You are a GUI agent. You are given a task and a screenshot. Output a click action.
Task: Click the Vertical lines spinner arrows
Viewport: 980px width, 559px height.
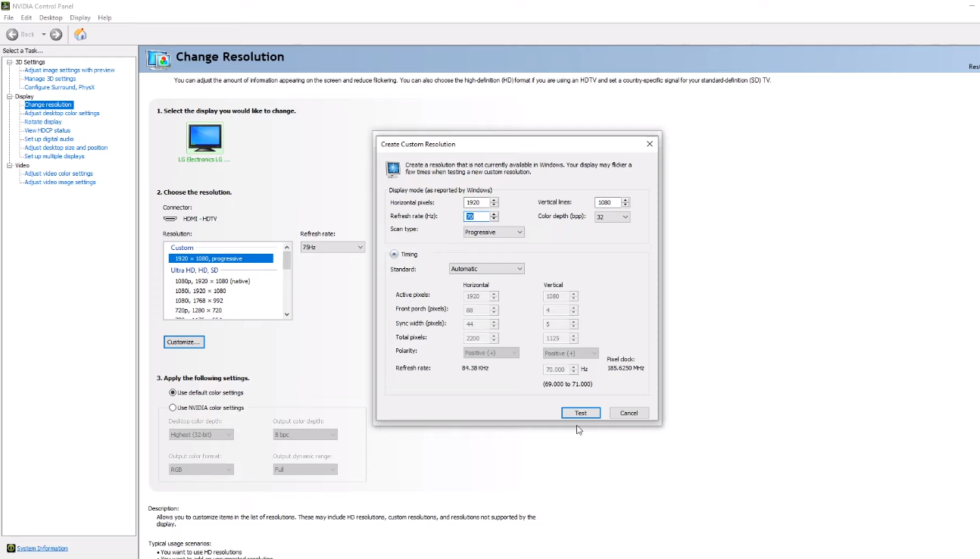point(626,202)
